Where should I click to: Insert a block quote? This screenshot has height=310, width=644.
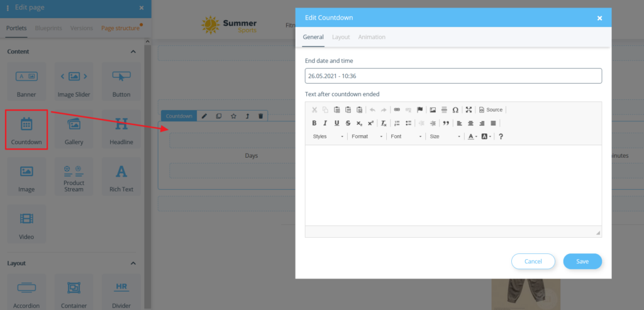pyautogui.click(x=446, y=123)
